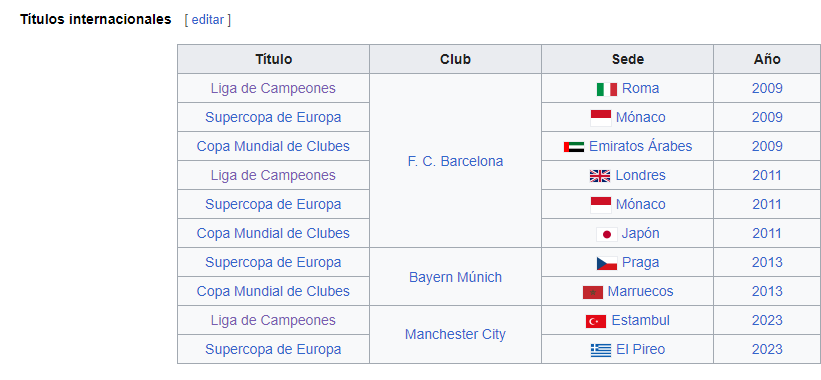Viewport: 821px width, 380px height.
Task: Open the Emiratos Árabes link
Action: 640,146
